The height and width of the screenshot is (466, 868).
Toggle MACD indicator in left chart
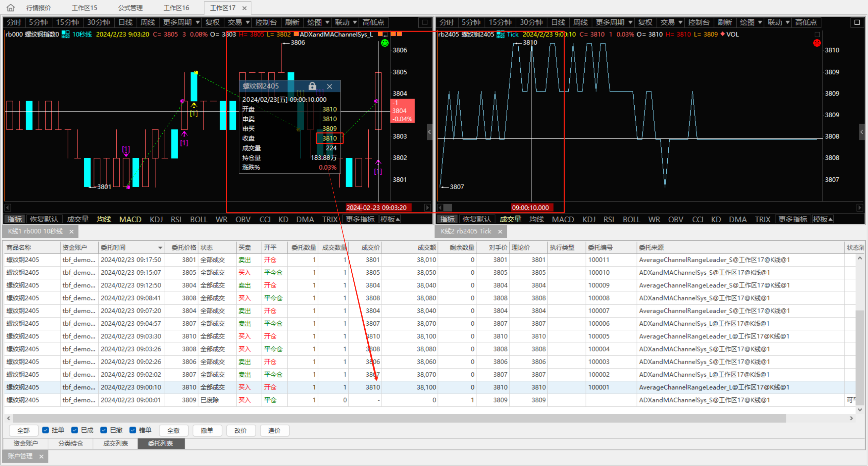(130, 219)
